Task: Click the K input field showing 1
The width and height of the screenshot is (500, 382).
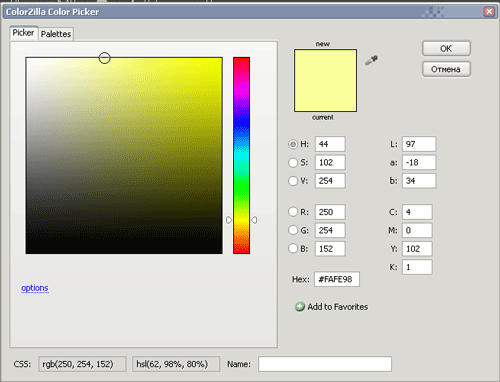Action: pos(417,267)
